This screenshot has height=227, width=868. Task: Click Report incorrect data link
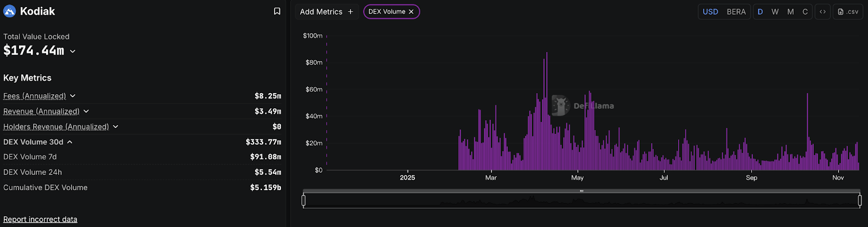(x=40, y=219)
